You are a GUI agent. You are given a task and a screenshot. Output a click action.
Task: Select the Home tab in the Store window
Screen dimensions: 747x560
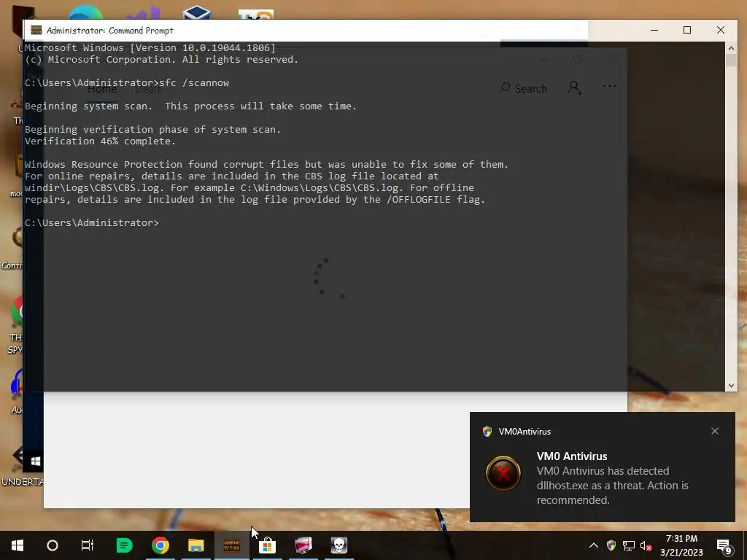click(102, 89)
